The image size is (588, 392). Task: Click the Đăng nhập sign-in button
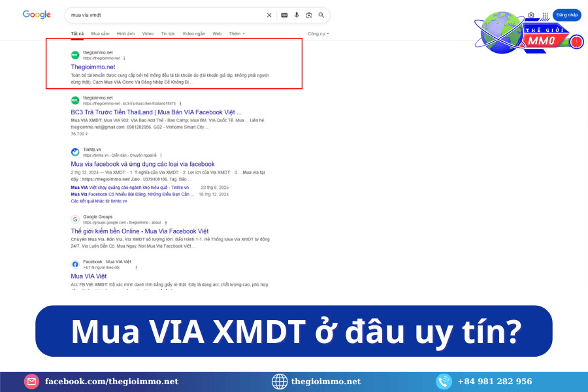point(566,15)
